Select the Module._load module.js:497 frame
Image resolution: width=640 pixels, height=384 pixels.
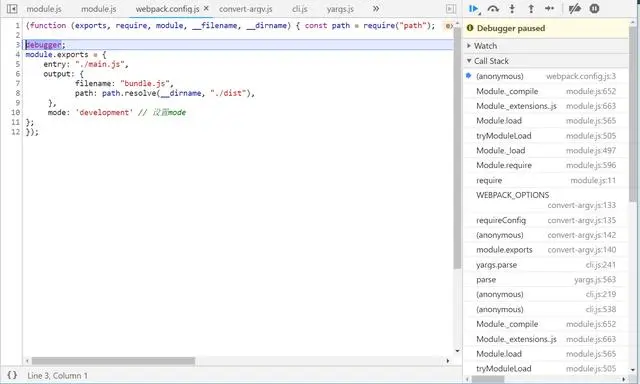546,151
